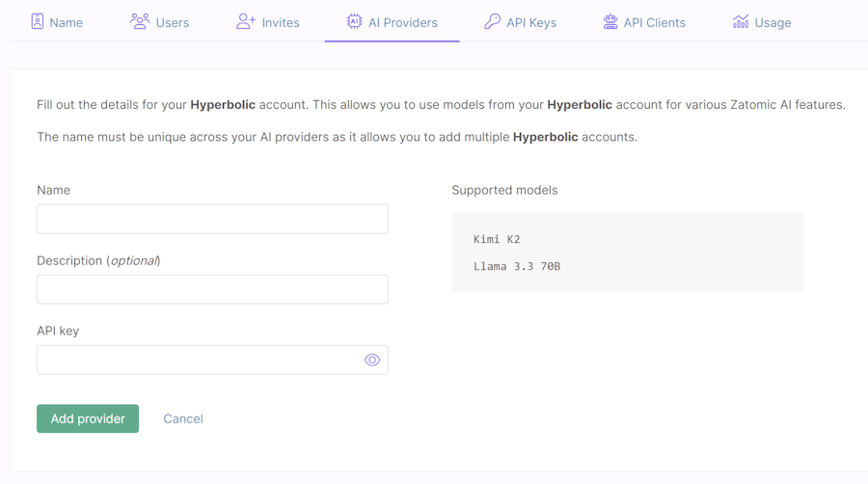Click the Name tab badge icon

pos(37,21)
